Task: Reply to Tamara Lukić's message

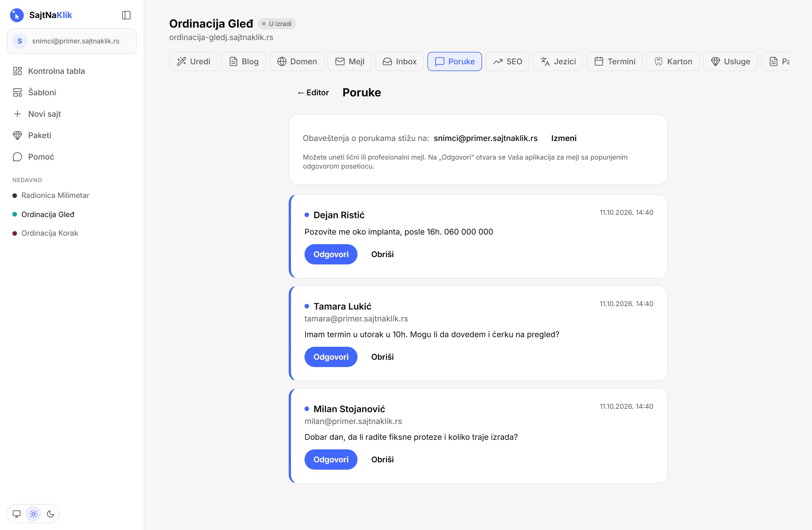Action: 331,357
